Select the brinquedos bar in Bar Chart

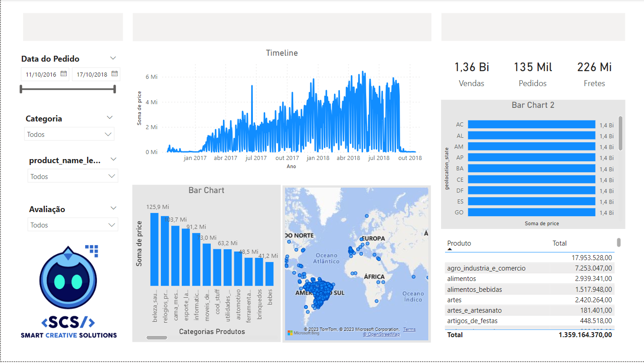pyautogui.click(x=259, y=271)
